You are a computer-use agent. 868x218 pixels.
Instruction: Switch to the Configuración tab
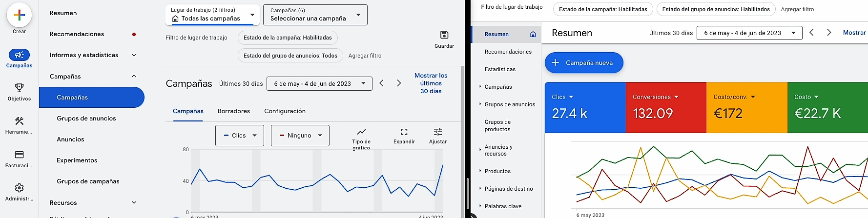point(285,111)
